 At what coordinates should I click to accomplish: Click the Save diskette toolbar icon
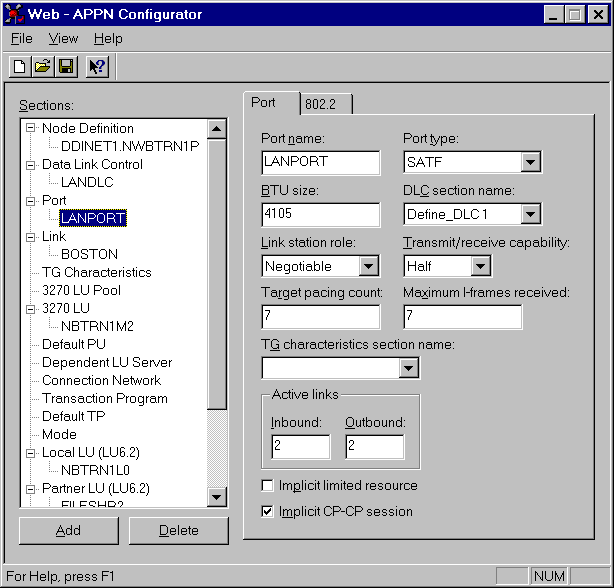(x=66, y=67)
